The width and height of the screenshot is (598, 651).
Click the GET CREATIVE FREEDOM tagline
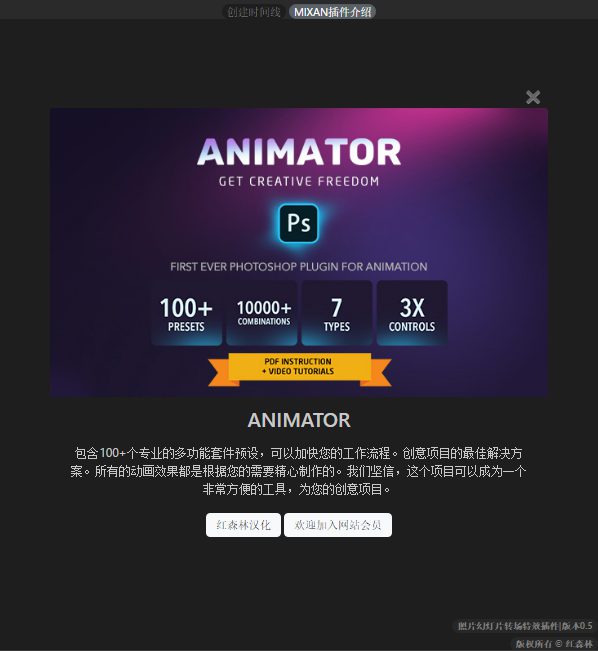coord(299,181)
